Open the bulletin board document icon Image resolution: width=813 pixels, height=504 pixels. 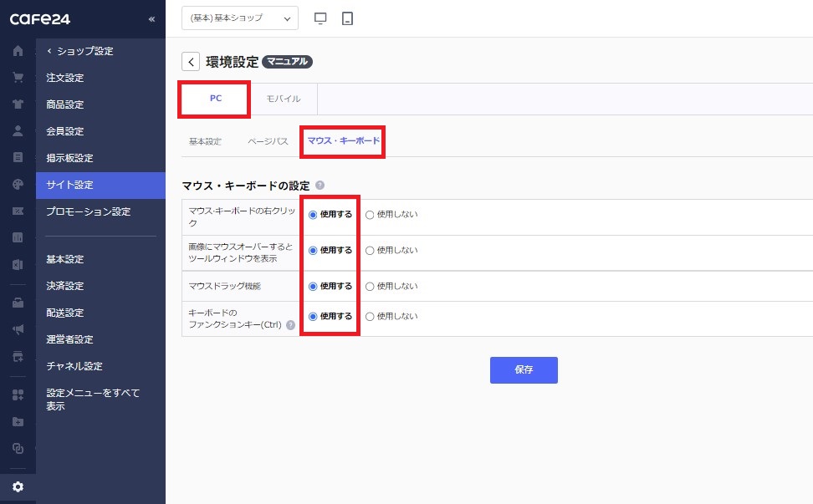point(18,157)
